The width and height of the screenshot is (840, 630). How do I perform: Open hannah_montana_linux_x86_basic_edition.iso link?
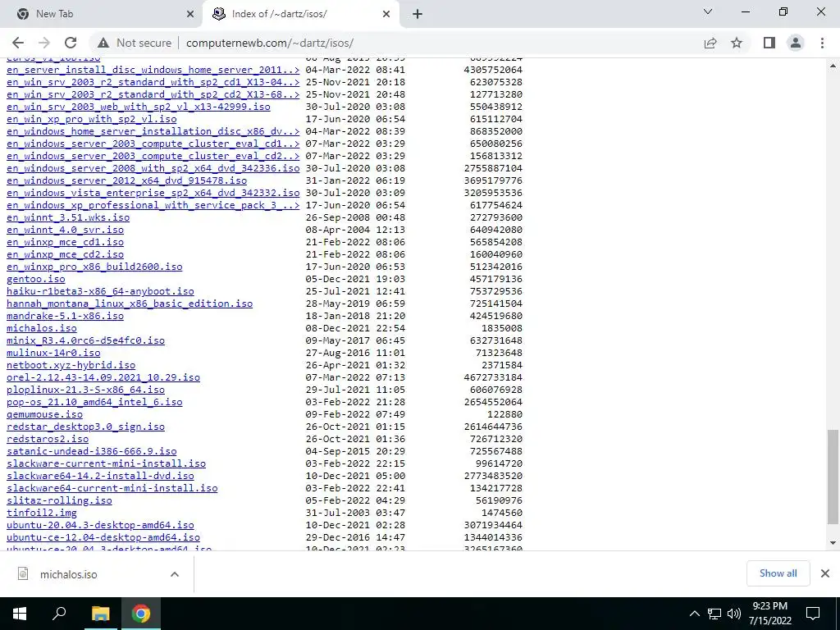(130, 304)
